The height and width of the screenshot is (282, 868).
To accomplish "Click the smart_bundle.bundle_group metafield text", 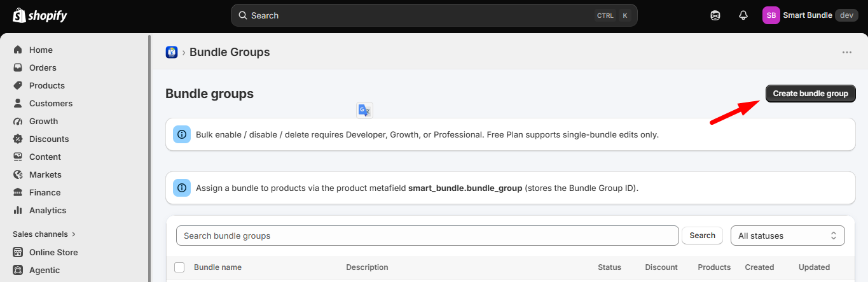I will pyautogui.click(x=465, y=188).
